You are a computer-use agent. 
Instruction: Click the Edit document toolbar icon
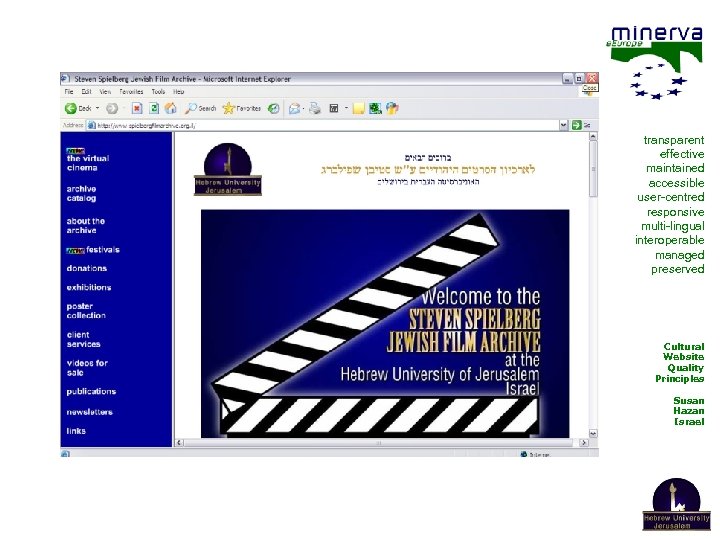click(x=334, y=108)
